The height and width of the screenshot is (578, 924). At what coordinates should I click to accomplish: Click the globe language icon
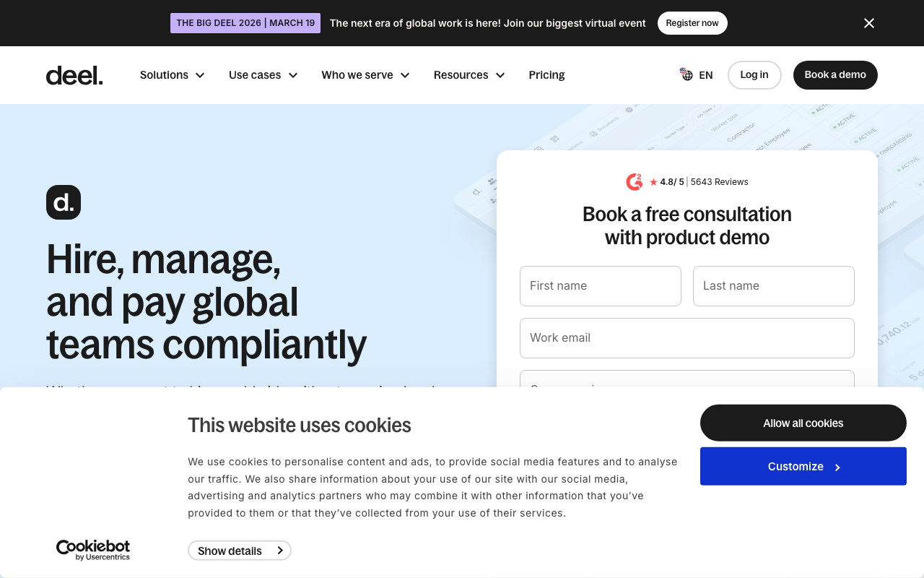[x=687, y=74]
